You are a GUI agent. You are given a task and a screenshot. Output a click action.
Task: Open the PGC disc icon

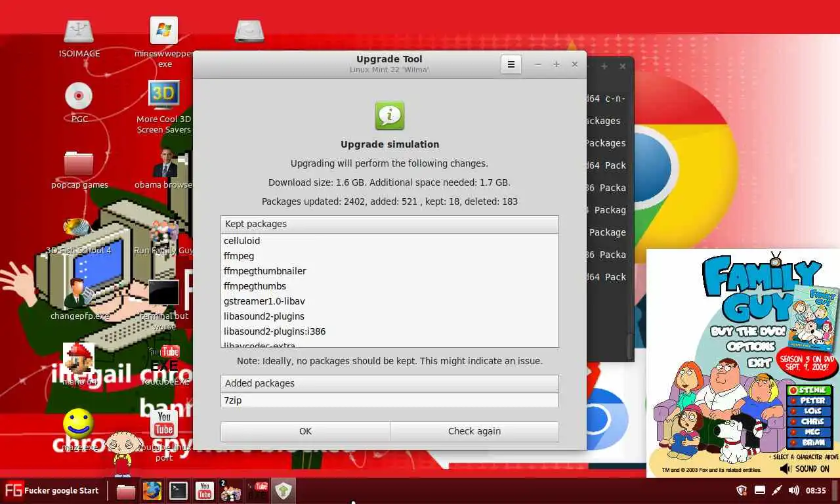click(x=79, y=96)
